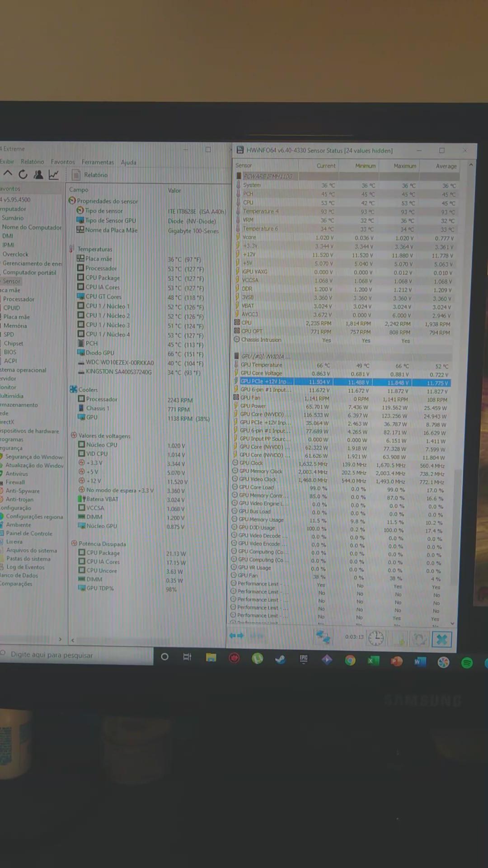Click the HWiNFO logging sheet icon

399,639
